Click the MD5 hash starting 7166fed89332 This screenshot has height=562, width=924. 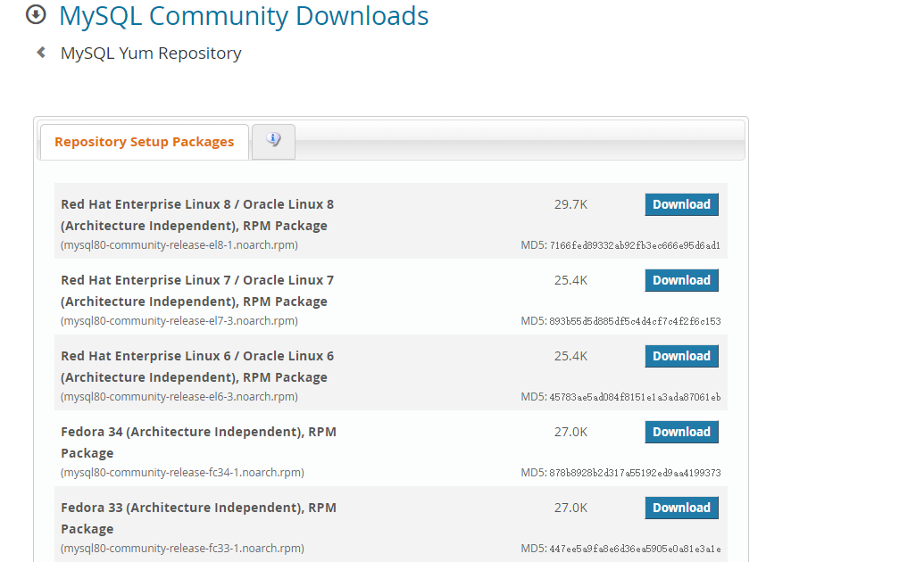(635, 245)
